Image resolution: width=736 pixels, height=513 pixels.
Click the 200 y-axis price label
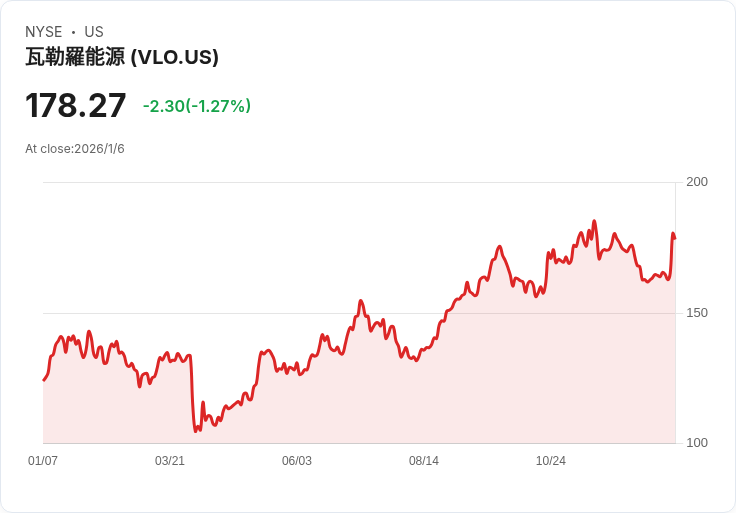tap(697, 182)
